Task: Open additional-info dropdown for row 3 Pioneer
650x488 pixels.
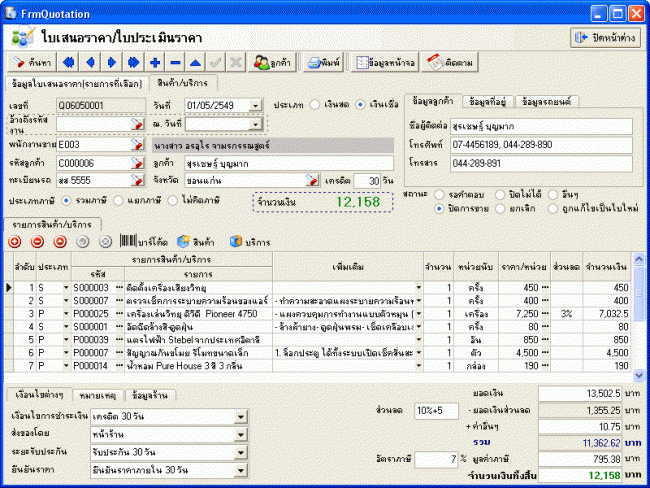Action: pos(419,314)
